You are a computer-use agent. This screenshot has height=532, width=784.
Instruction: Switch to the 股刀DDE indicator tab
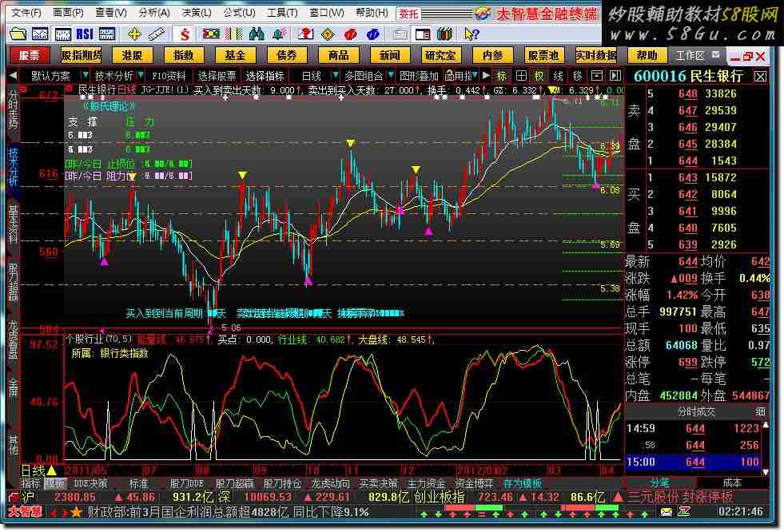pyautogui.click(x=186, y=483)
